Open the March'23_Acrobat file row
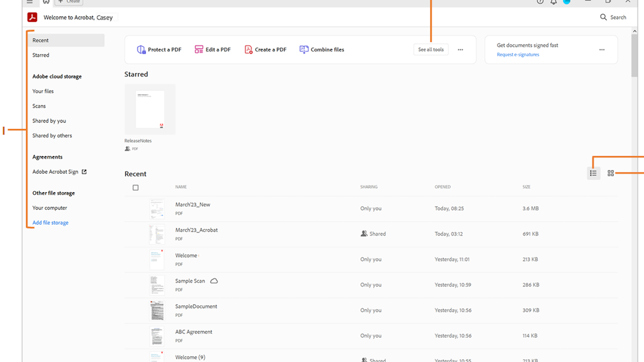Image resolution: width=644 pixels, height=362 pixels. [x=196, y=230]
